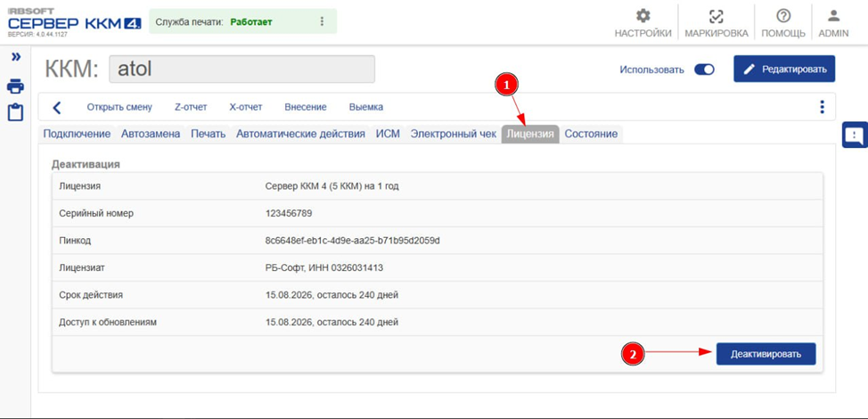Click the Редактировать button
Image resolution: width=868 pixels, height=419 pixels.
(x=784, y=69)
